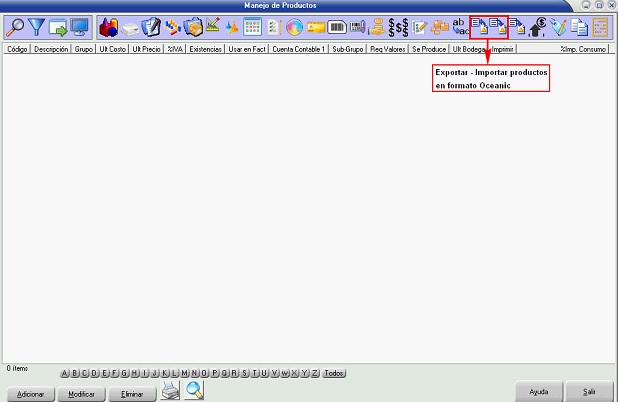Viewport: 618px width, 402px height.
Task: Click the magnifying glass search icon in toolbar
Action: tap(15, 27)
